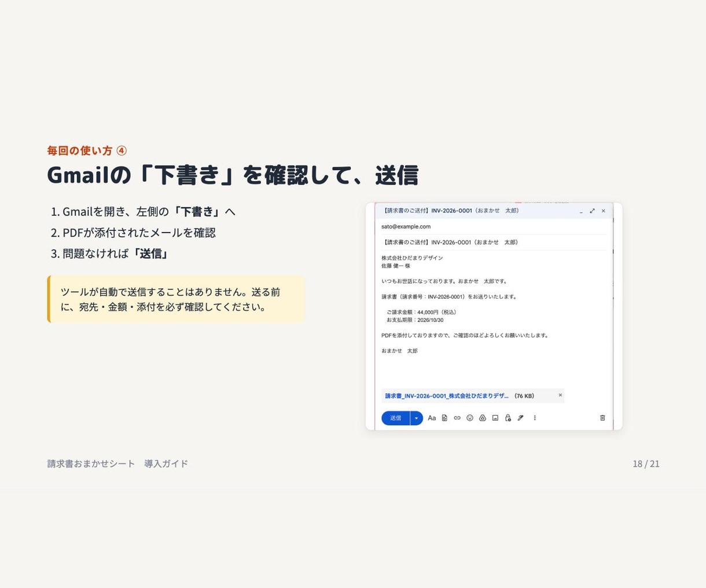This screenshot has width=706, height=588.
Task: Close the compose window
Action: click(603, 211)
